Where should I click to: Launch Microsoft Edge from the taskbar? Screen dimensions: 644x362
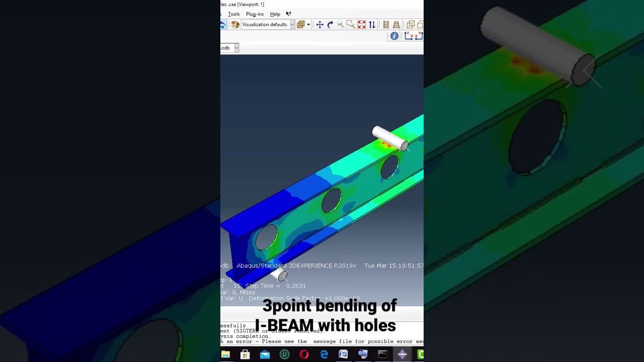click(x=324, y=354)
